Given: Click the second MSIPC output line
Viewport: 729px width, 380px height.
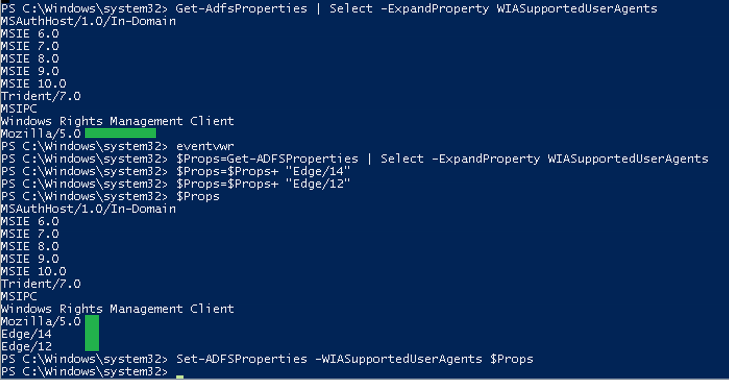Looking at the screenshot, I should 19,296.
